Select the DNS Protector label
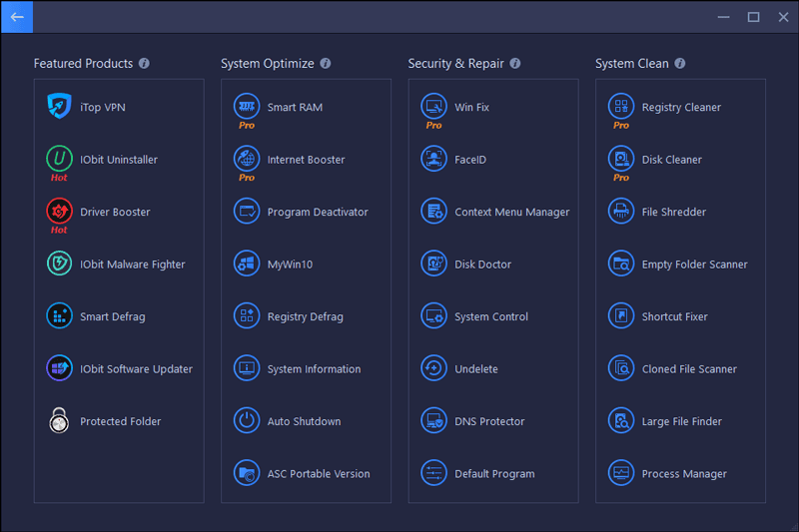 [x=489, y=421]
